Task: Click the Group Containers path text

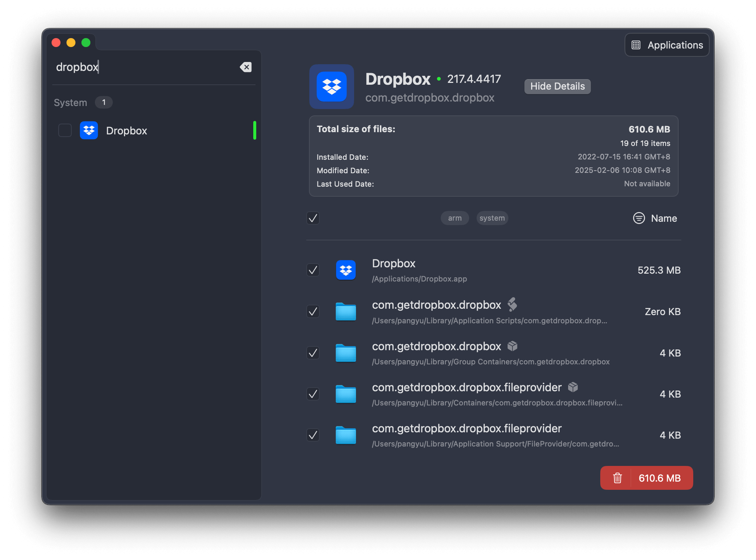Action: tap(491, 362)
